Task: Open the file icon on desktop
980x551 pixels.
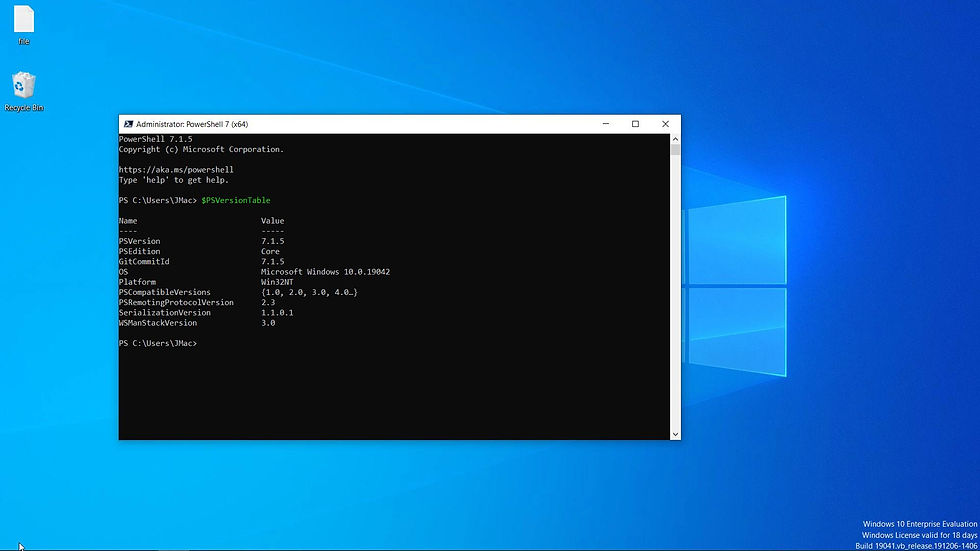Action: 24,25
